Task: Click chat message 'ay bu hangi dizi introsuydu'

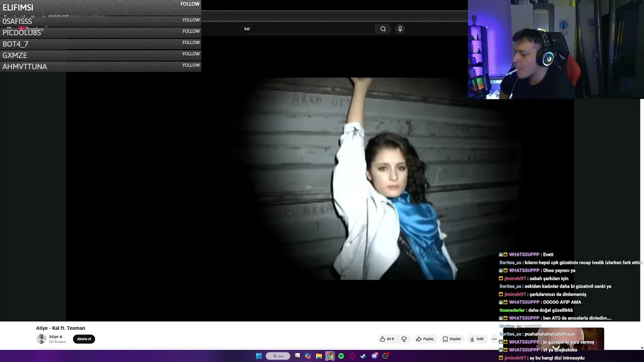Action: click(x=556, y=358)
